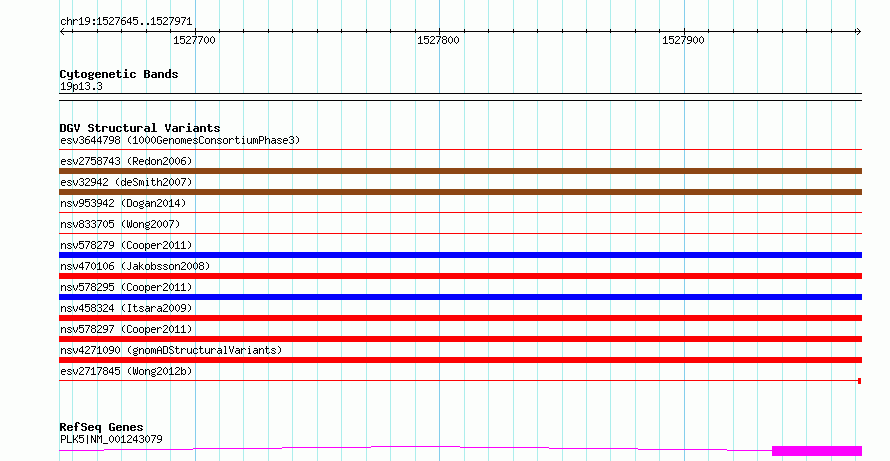
Task: Click the RefSeq Genes track heading
Action: (101, 427)
